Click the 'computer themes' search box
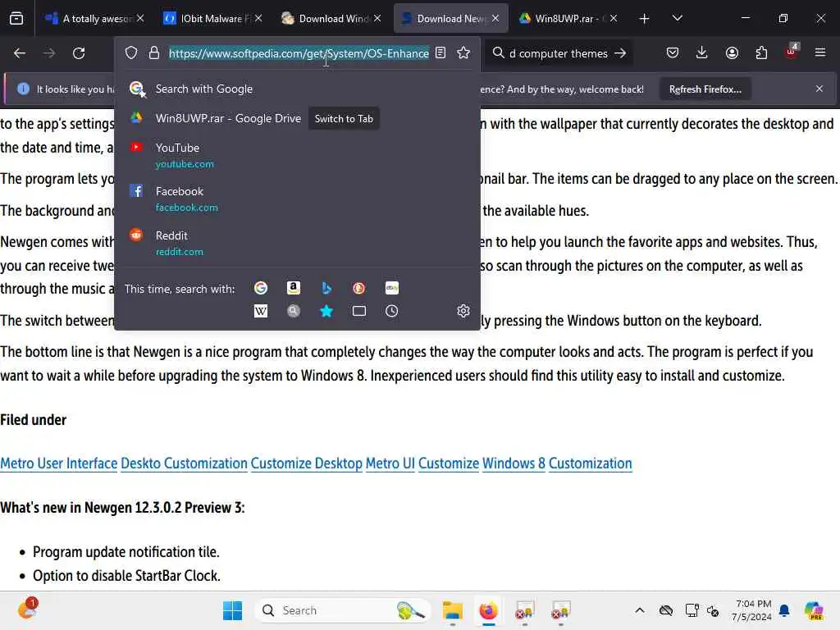The width and height of the screenshot is (840, 630). tap(557, 53)
